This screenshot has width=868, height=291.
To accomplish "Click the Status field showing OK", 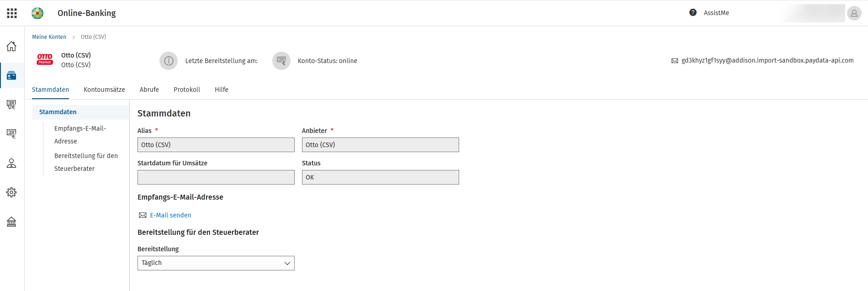I will (381, 177).
